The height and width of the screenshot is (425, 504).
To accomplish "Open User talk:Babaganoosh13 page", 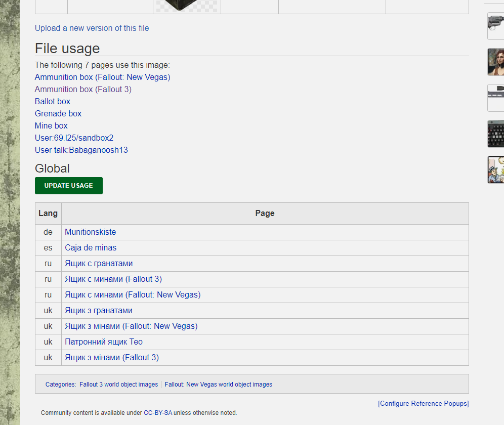I will coord(81,150).
